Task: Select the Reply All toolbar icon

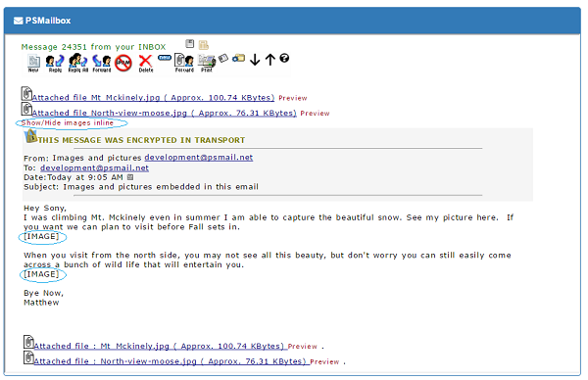Action: tap(78, 63)
